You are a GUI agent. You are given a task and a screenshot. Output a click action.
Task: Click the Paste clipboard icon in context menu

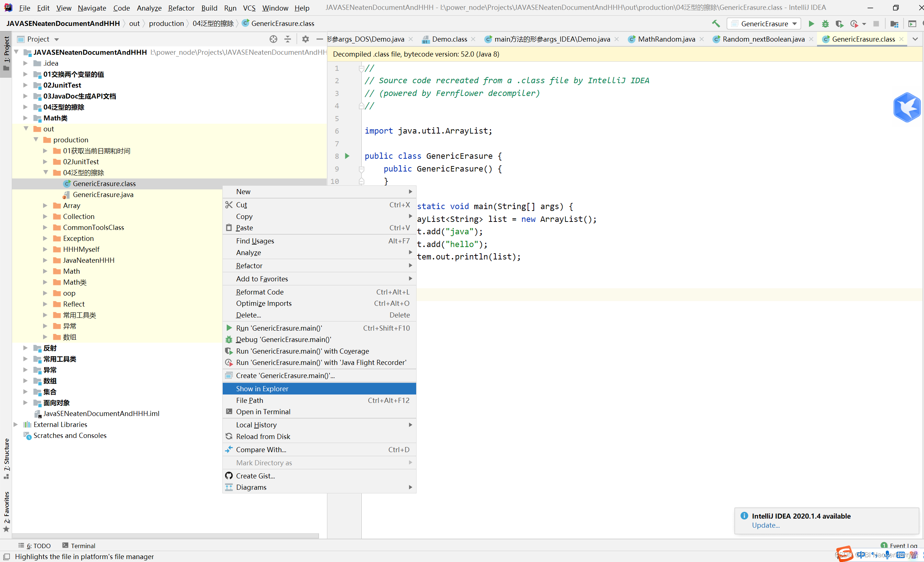tap(229, 228)
